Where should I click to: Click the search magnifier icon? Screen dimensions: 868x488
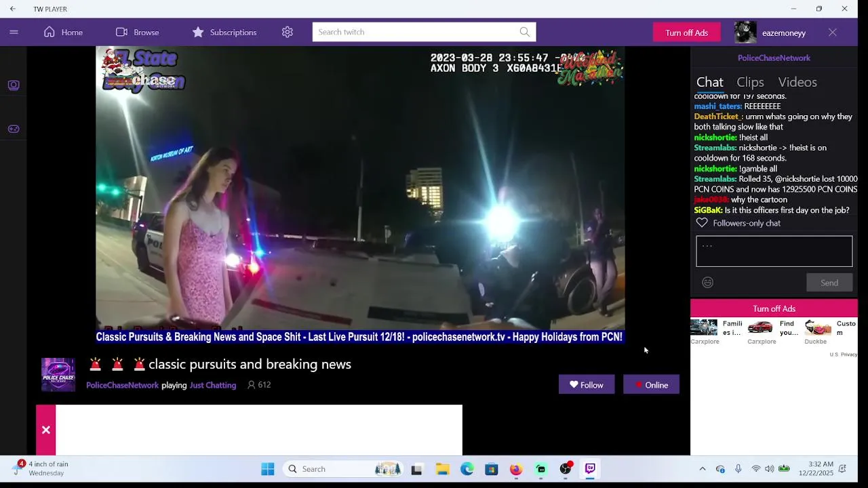525,32
